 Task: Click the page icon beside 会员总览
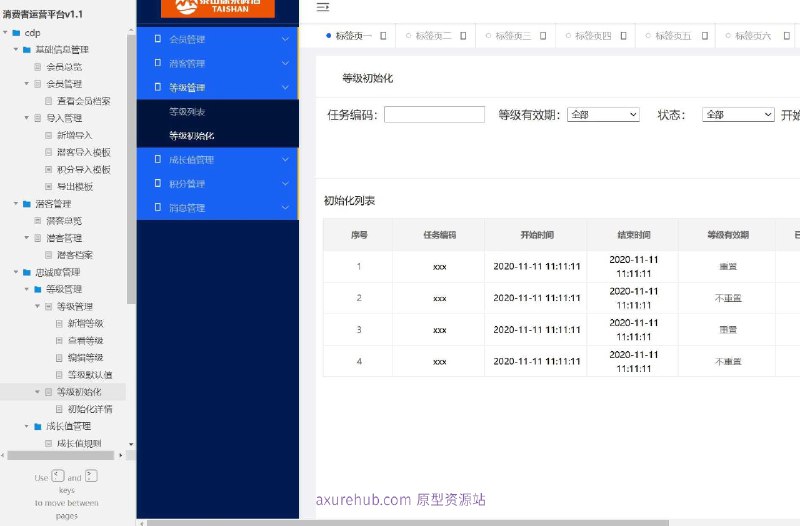point(38,67)
